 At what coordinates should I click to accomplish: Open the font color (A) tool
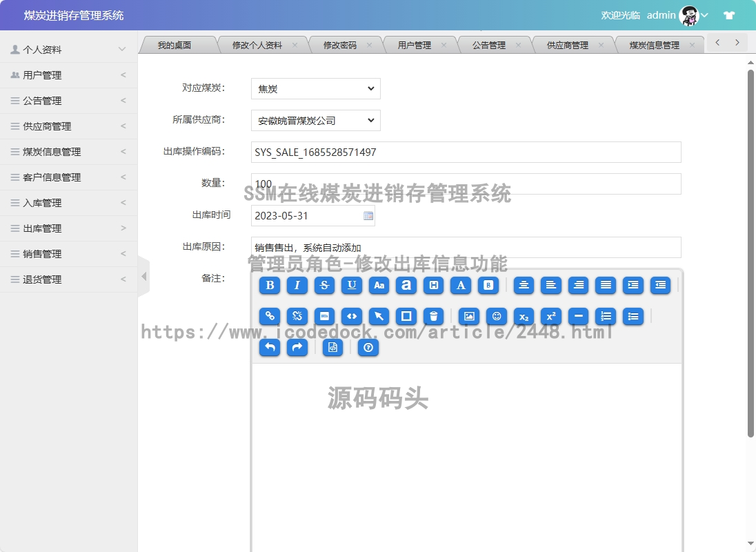[x=461, y=286]
